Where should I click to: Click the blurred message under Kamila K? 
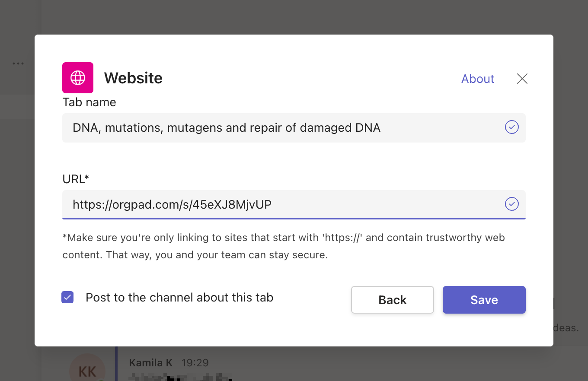pos(181,377)
